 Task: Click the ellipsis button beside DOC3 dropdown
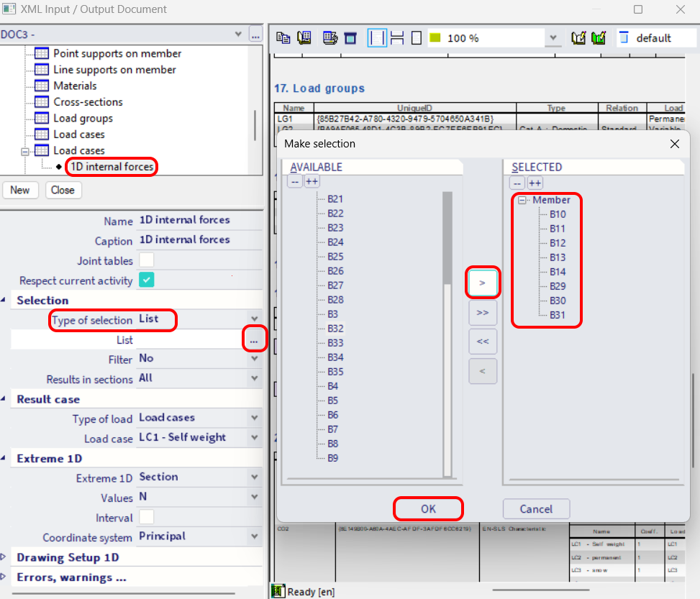[255, 35]
